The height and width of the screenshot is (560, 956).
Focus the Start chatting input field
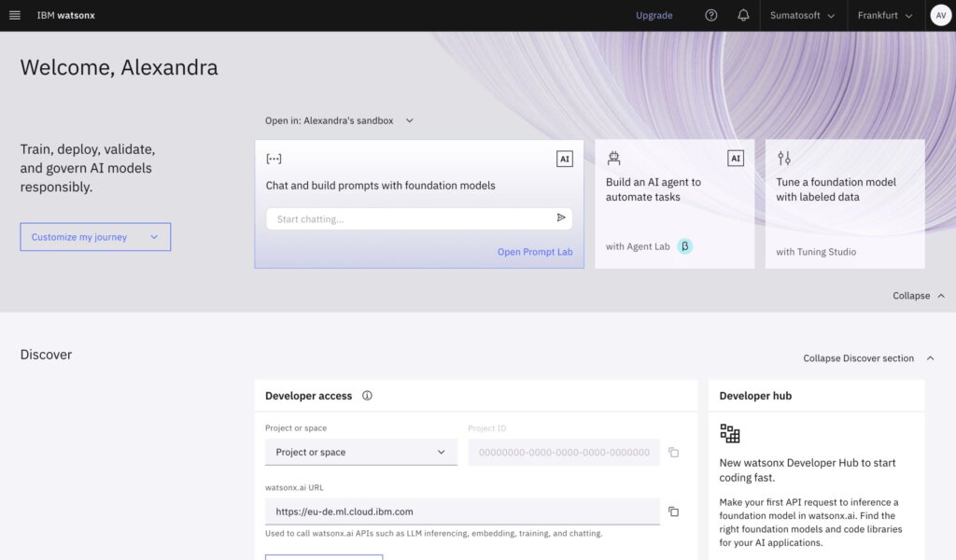point(419,218)
